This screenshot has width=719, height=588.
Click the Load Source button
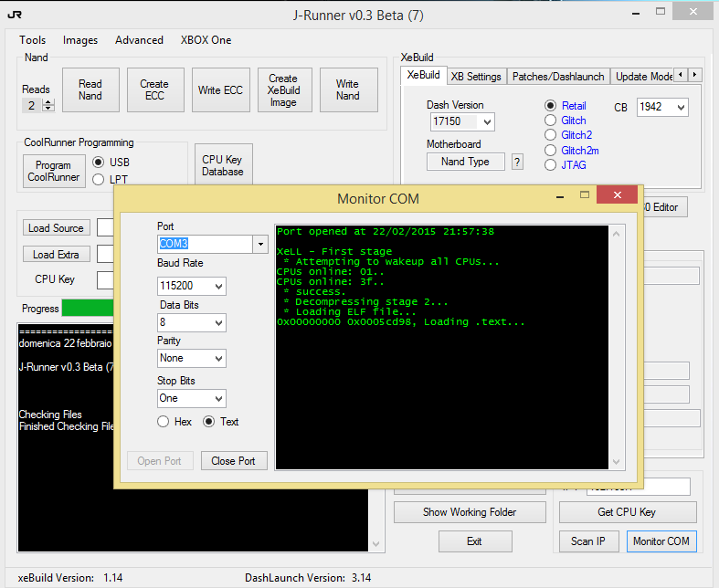[x=56, y=227]
